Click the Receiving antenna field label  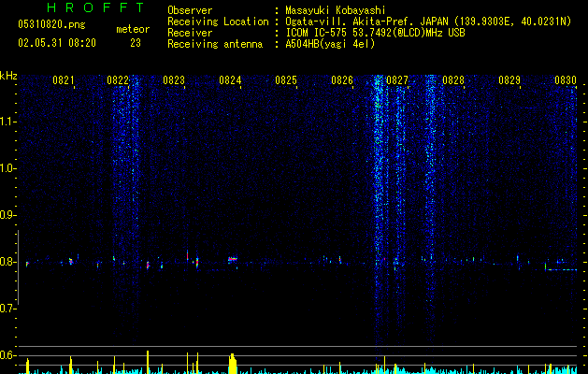tap(215, 44)
